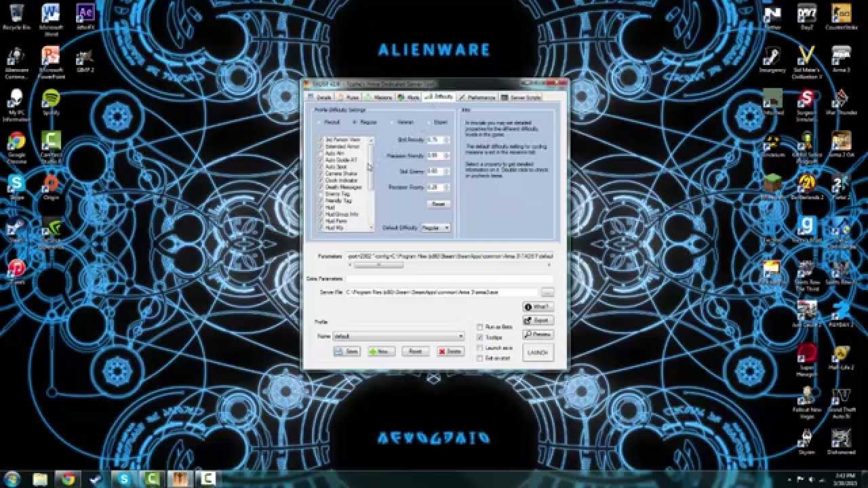Open Chrome from the taskbar
The height and width of the screenshot is (488, 868).
coord(68,479)
